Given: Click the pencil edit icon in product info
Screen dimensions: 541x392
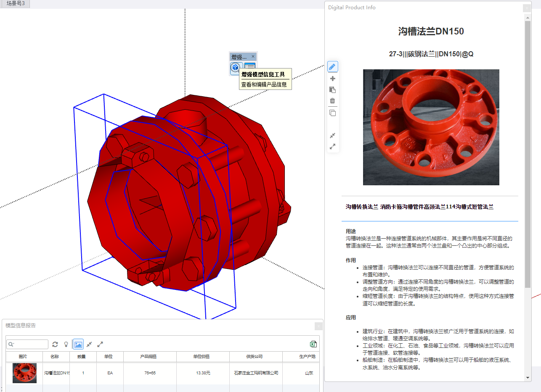Looking at the screenshot, I should (x=332, y=67).
